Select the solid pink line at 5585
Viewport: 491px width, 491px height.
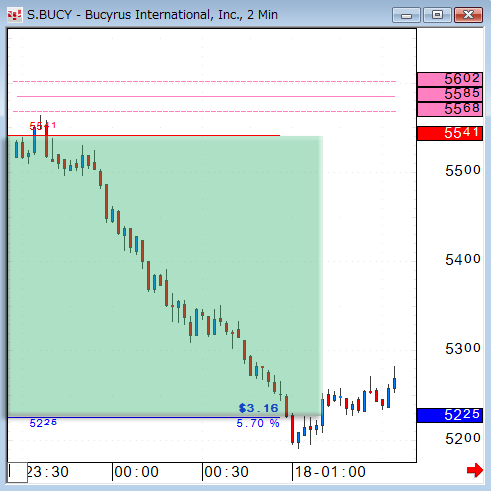pos(206,96)
